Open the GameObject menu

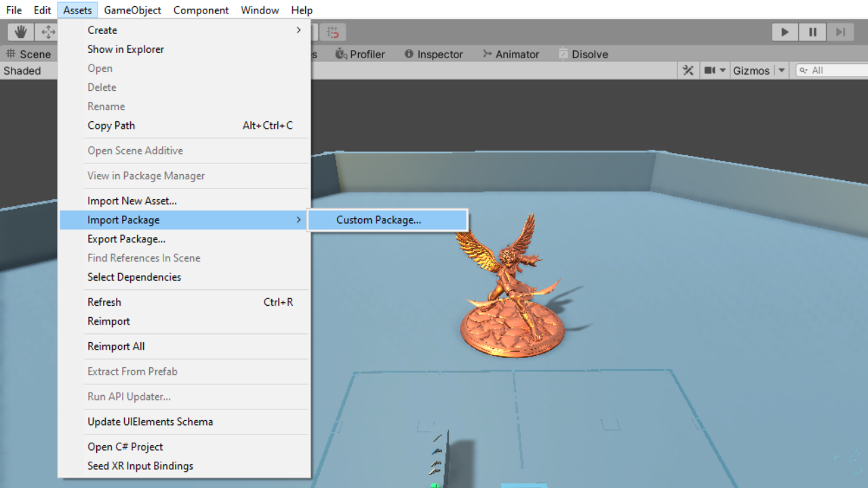click(x=133, y=9)
